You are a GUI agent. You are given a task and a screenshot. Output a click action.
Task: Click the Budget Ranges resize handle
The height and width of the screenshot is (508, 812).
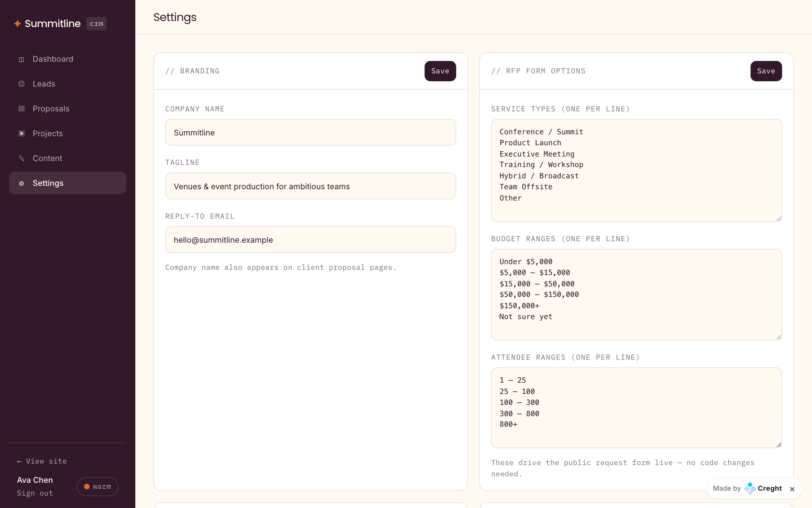(x=779, y=337)
